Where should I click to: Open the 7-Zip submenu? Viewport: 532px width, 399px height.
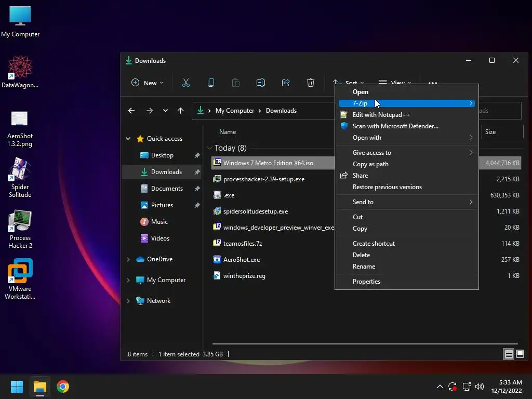[406, 103]
